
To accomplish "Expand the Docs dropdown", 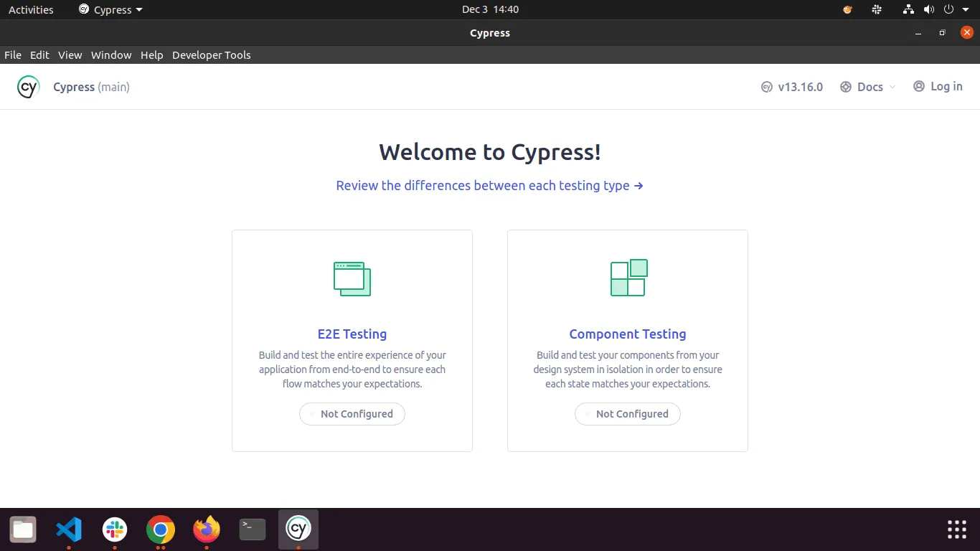I will click(x=869, y=87).
